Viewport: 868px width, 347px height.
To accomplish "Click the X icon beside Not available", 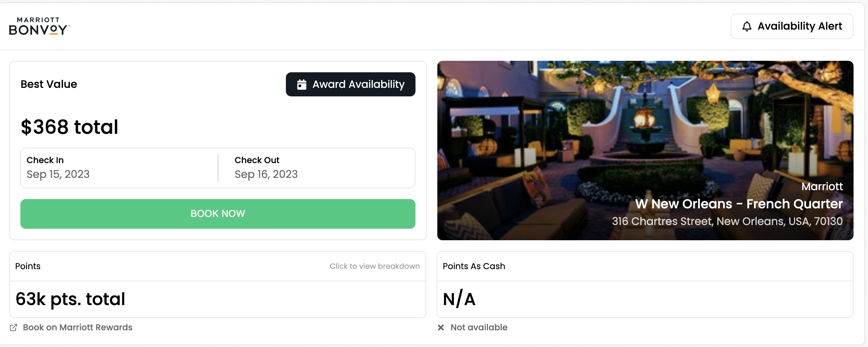I will (x=441, y=328).
